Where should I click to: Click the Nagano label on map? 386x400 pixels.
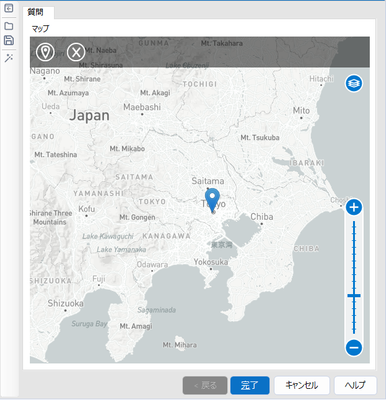pos(45,71)
